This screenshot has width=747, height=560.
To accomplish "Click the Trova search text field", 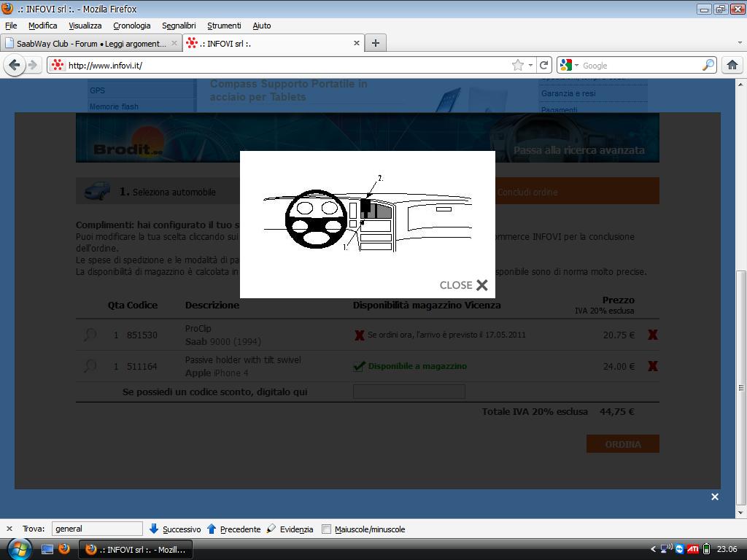I will tap(97, 529).
